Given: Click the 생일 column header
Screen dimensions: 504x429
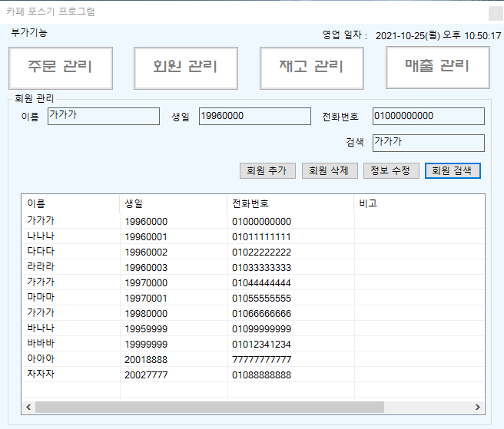Looking at the screenshot, I should [174, 203].
